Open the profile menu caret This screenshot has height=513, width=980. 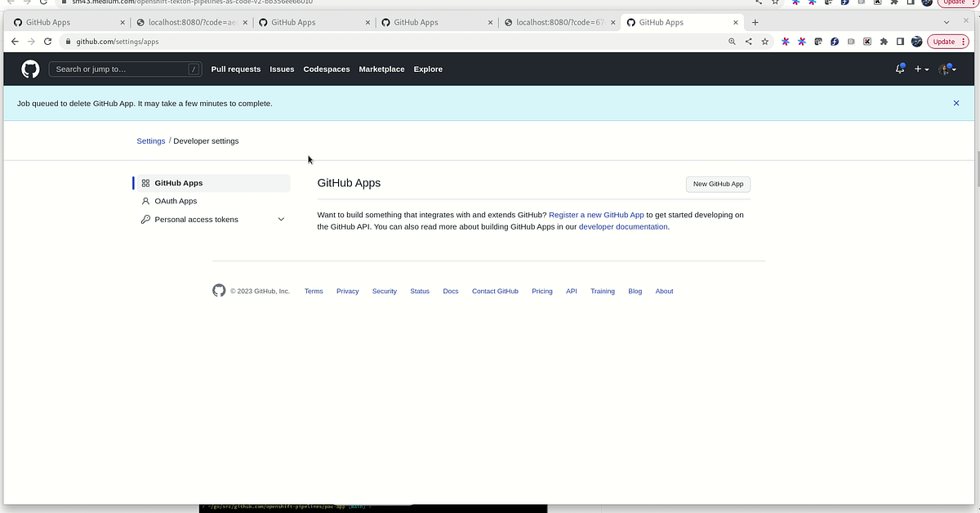(954, 70)
